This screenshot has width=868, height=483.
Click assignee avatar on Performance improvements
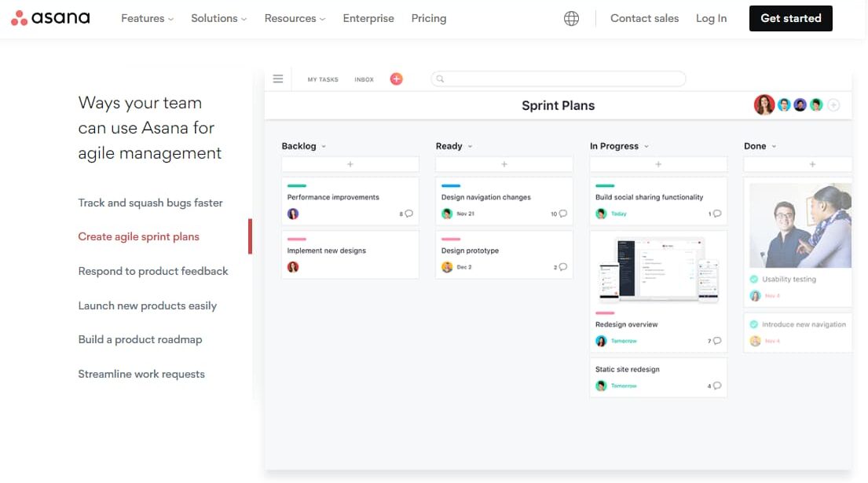point(293,214)
